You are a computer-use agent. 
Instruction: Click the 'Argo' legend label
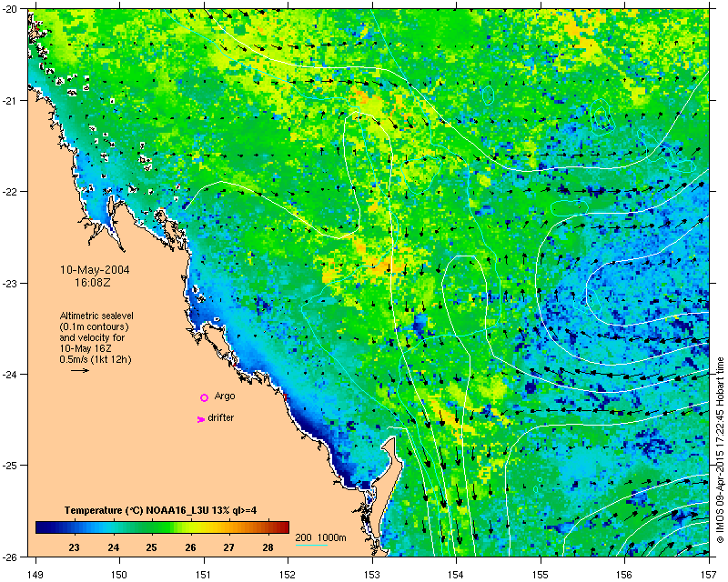pyautogui.click(x=225, y=396)
